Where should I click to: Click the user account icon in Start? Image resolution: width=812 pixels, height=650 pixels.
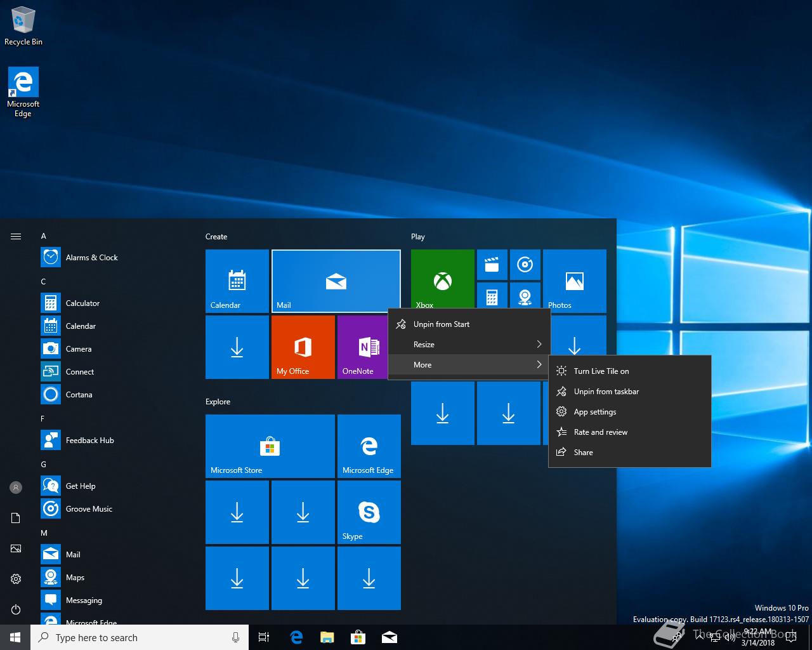coord(16,487)
